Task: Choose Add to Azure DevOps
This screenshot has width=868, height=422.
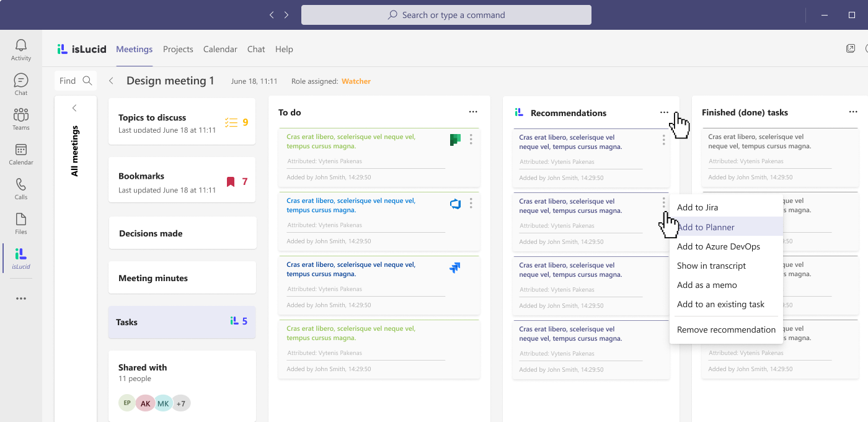Action: coord(726,246)
